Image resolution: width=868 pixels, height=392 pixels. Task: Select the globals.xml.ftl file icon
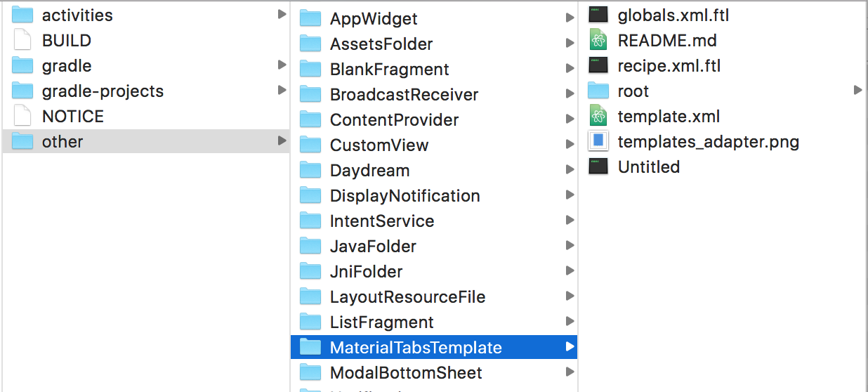click(598, 15)
